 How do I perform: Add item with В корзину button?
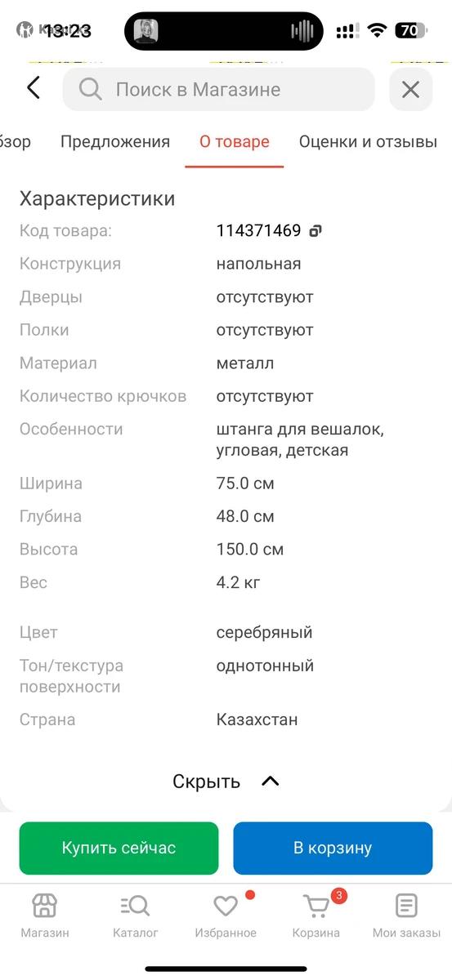(333, 848)
